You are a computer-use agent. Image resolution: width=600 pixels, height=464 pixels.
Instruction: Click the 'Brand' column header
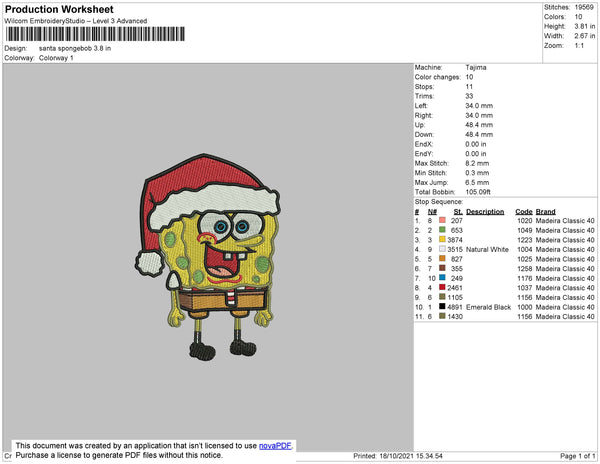pos(546,212)
